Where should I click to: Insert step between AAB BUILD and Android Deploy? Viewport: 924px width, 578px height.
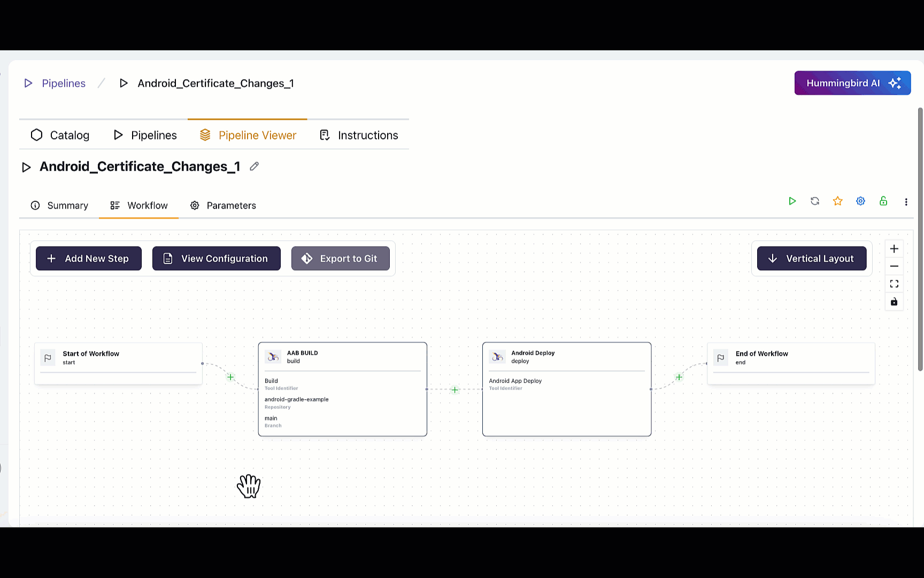(455, 390)
